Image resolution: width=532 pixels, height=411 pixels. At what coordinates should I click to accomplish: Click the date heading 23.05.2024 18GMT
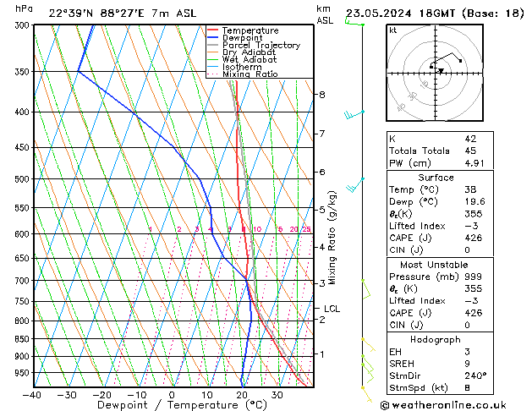tap(400, 14)
